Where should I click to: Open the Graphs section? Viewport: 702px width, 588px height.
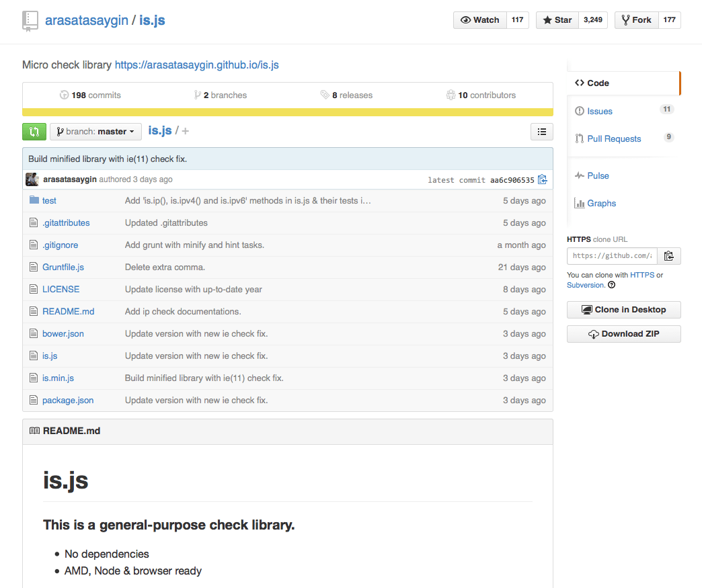pos(601,203)
